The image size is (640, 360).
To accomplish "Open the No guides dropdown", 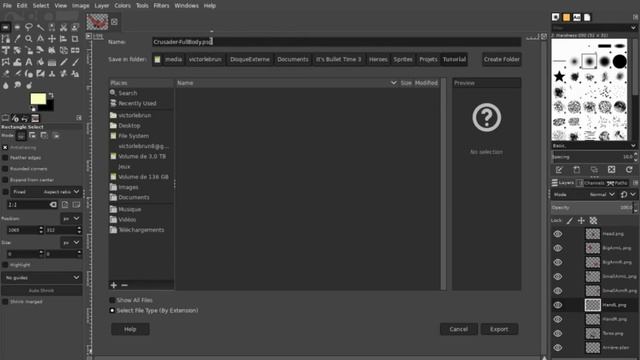I will pyautogui.click(x=41, y=278).
